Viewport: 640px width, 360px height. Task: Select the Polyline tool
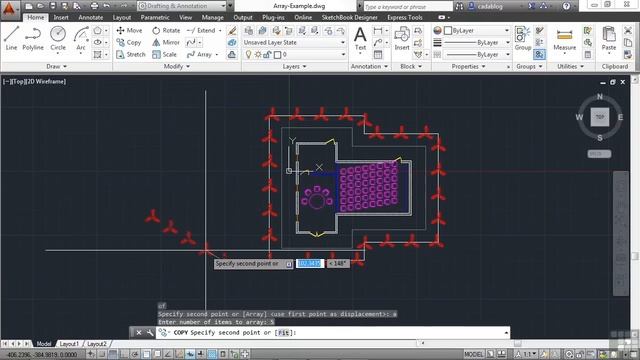[x=33, y=38]
